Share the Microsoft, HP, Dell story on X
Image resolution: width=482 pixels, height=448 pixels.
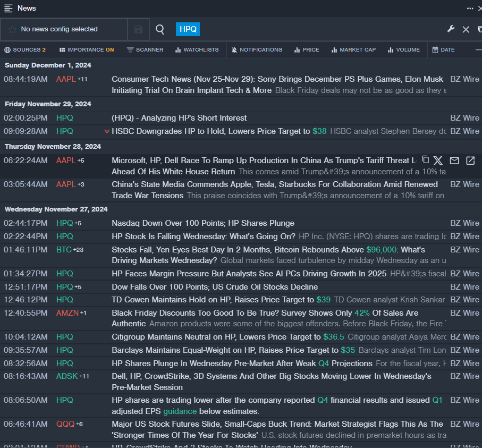pos(438,160)
